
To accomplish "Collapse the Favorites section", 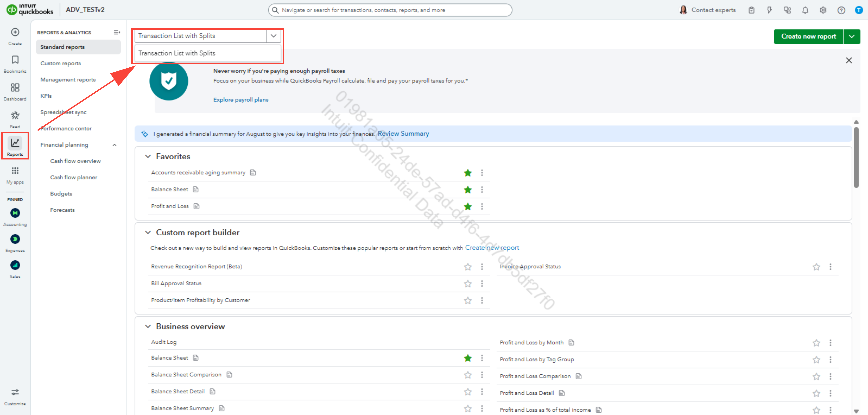I will pyautogui.click(x=148, y=156).
